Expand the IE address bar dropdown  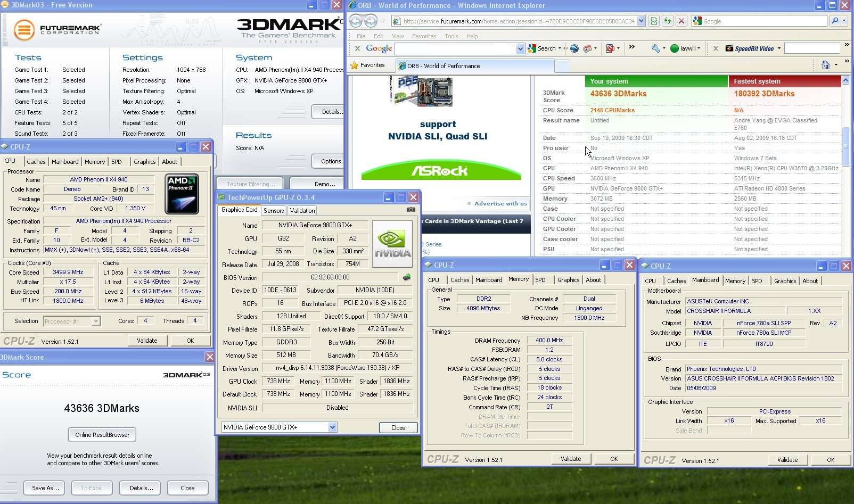(641, 21)
